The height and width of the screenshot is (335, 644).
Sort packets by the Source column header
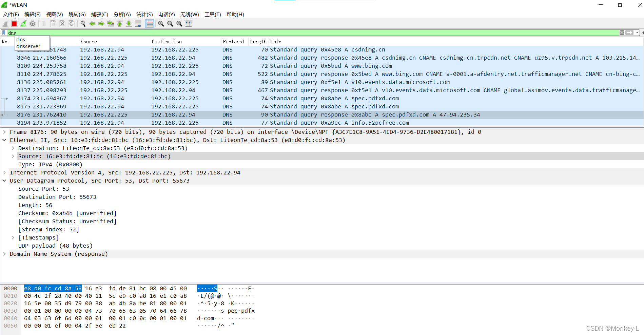pos(114,42)
